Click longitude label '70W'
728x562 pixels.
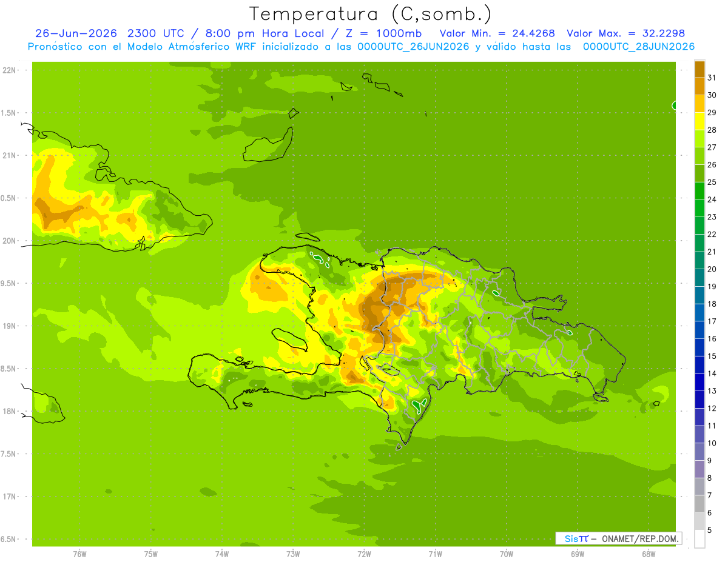pos(507,554)
